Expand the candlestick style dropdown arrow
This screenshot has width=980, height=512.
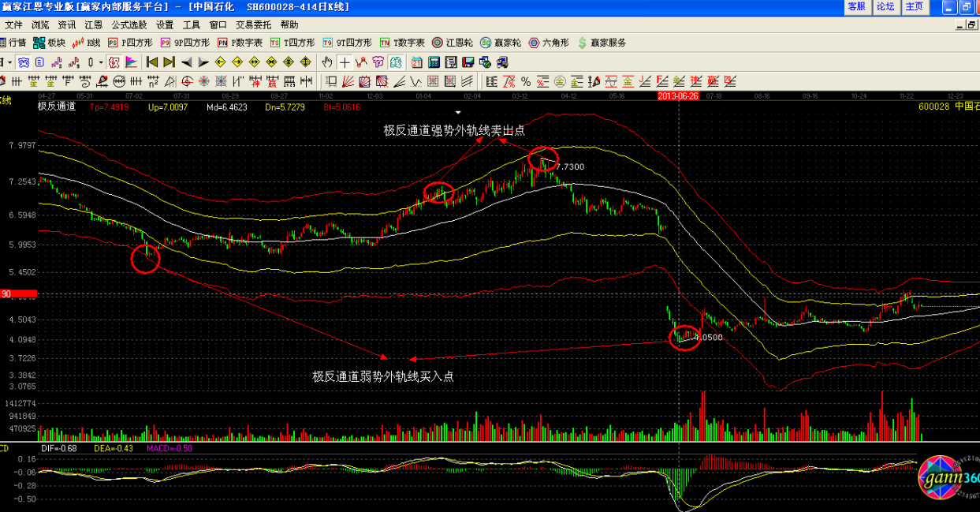pyautogui.click(x=100, y=62)
